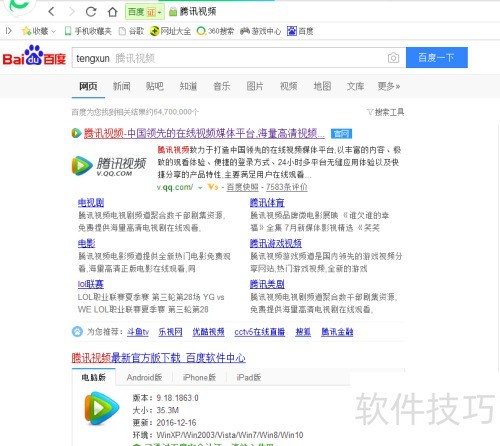Click the browser back arrow
Image resolution: width=500 pixels, height=446 pixels.
pos(51,12)
